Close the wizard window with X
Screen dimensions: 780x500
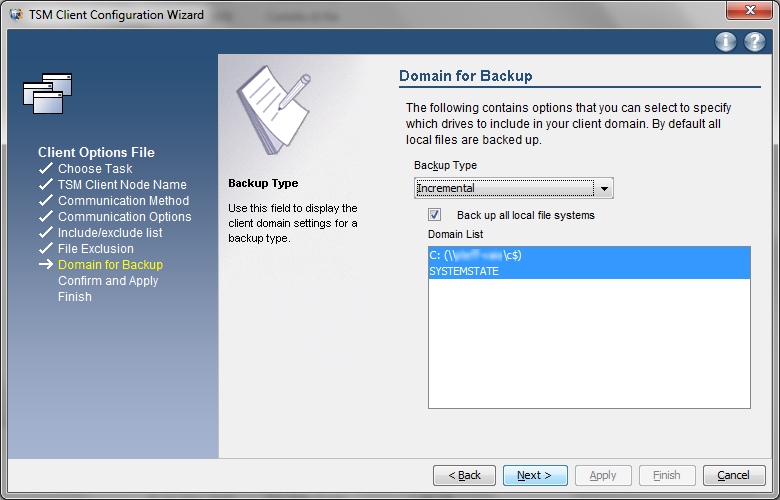pyautogui.click(x=750, y=10)
